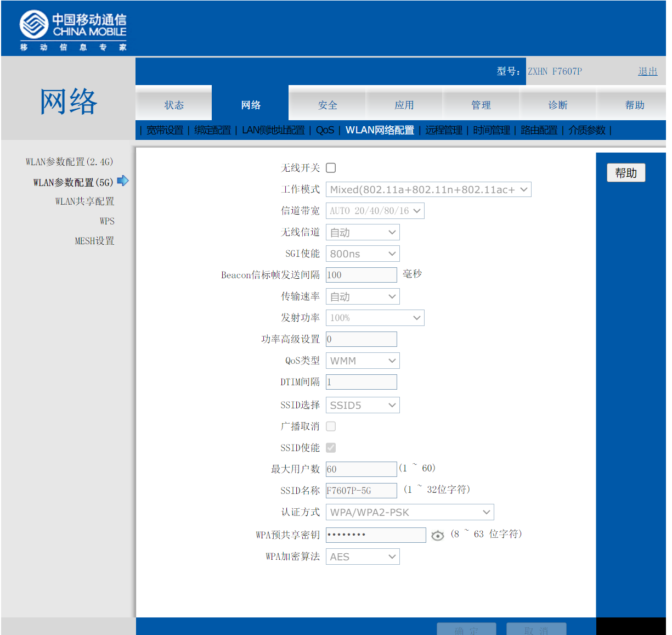Click the China Mobile logo
Viewport: 672px width, 635px height.
[73, 31]
